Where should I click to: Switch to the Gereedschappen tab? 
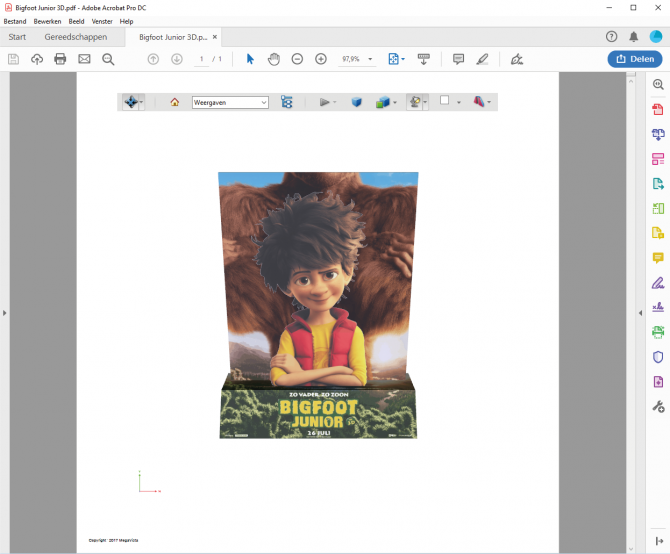point(76,37)
